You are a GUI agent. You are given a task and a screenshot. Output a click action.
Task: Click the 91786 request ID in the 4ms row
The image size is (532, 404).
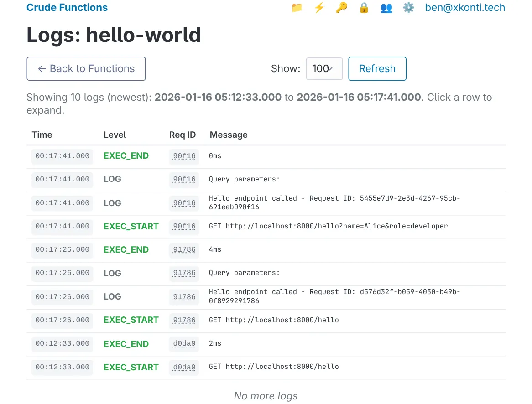coord(184,250)
